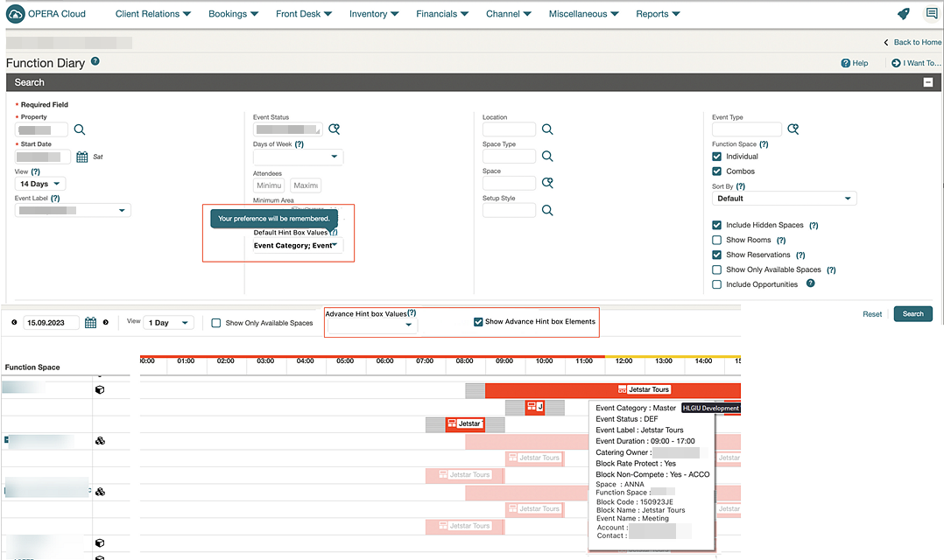Click the Location input field
This screenshot has width=944, height=560.
[509, 129]
